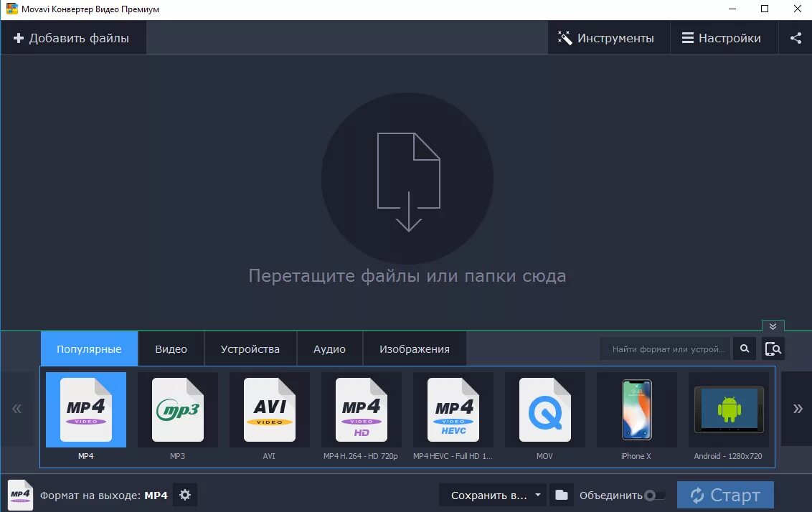Open the Устройства tab
This screenshot has width=812, height=512.
point(250,349)
